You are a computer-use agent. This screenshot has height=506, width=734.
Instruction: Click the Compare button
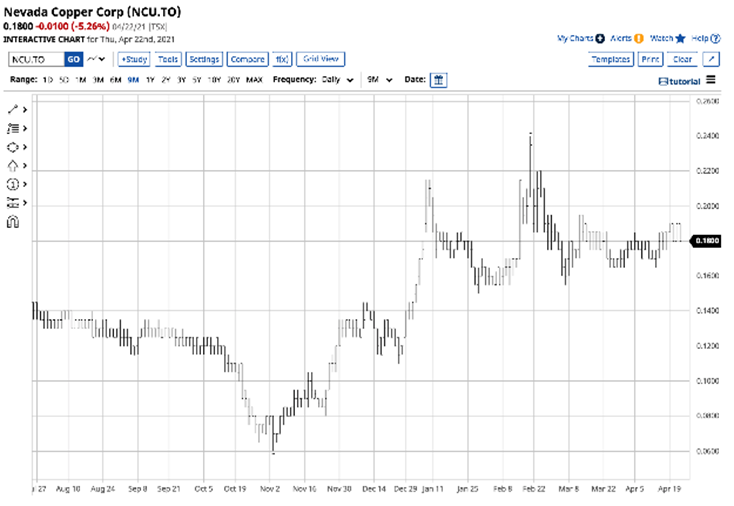pyautogui.click(x=248, y=59)
